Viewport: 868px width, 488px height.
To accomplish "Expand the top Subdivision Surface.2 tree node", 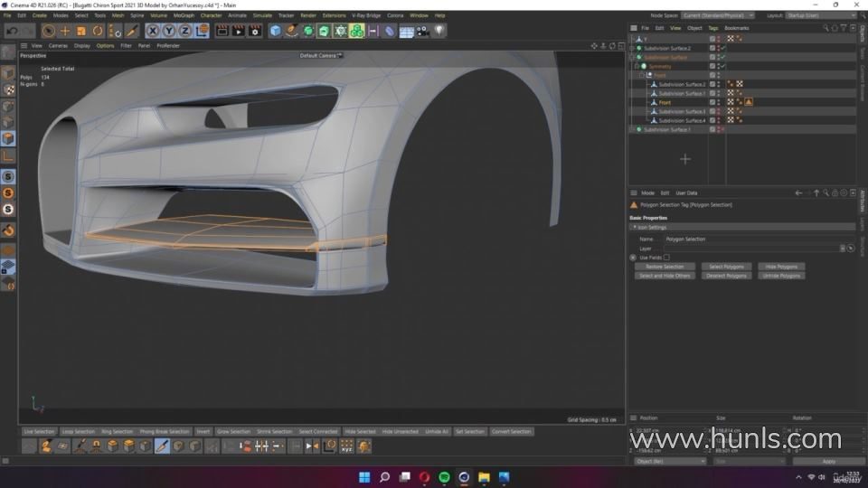I will [x=632, y=48].
